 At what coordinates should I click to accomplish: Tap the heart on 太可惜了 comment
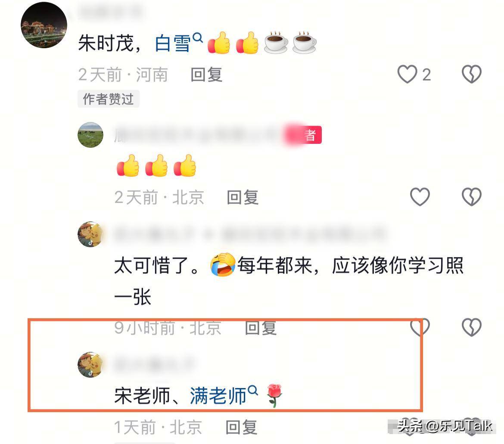pos(420,327)
